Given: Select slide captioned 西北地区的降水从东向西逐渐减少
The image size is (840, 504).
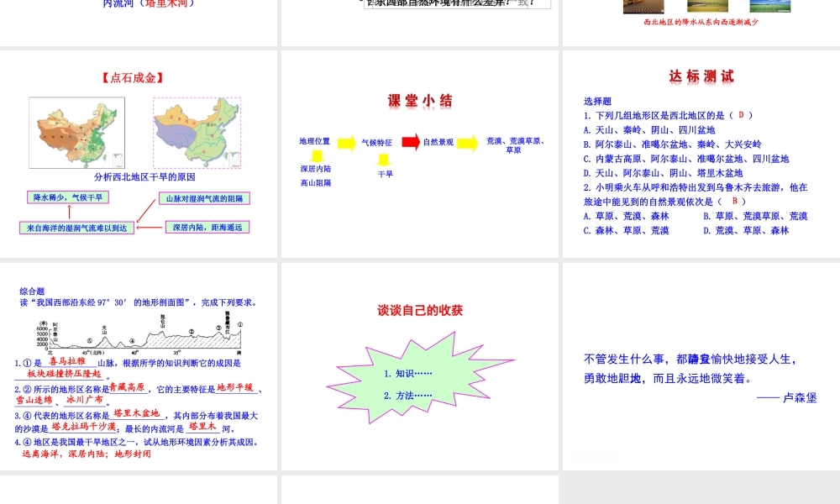Looking at the screenshot, I should click(x=701, y=23).
